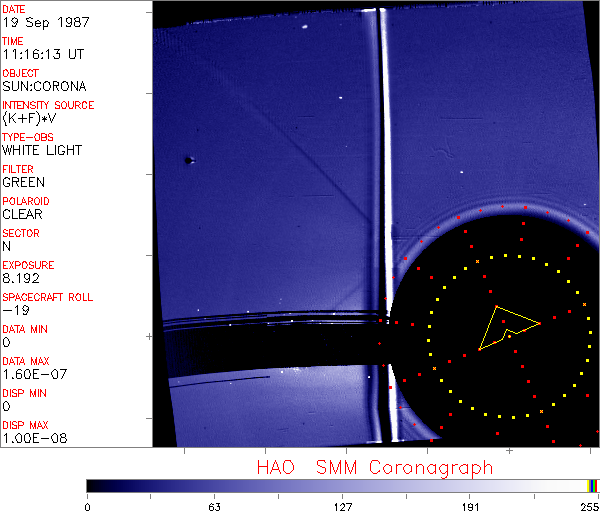Screen dimensions: 600x512
Task: Click the rainbow-colored end of the color bar
Action: coord(593,485)
